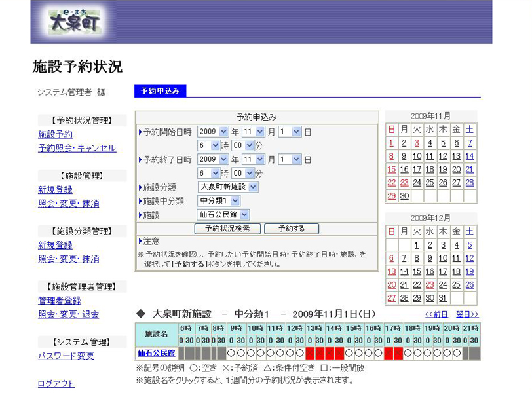Viewport: 532px width, 393px height.
Task: Click the gray unavailable 21:30 slot
Action: point(474,353)
